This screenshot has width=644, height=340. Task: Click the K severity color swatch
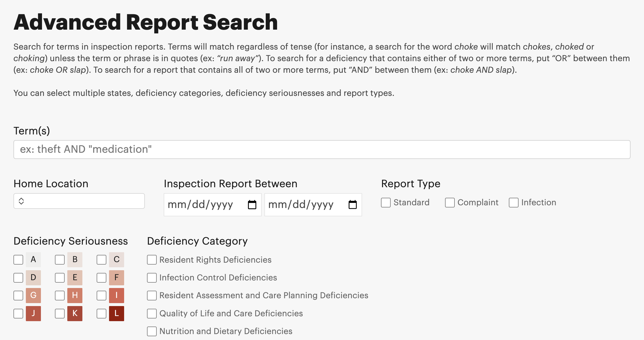(75, 313)
